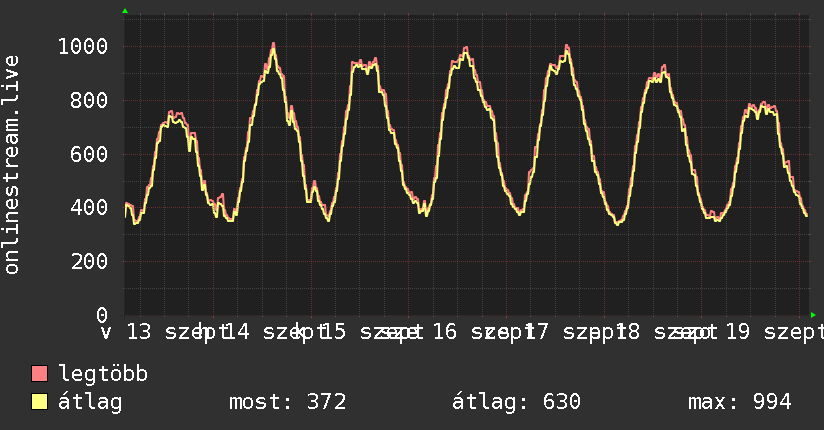Click the átlag: 630 statistic
The height and width of the screenshot is (430, 824).
(516, 402)
